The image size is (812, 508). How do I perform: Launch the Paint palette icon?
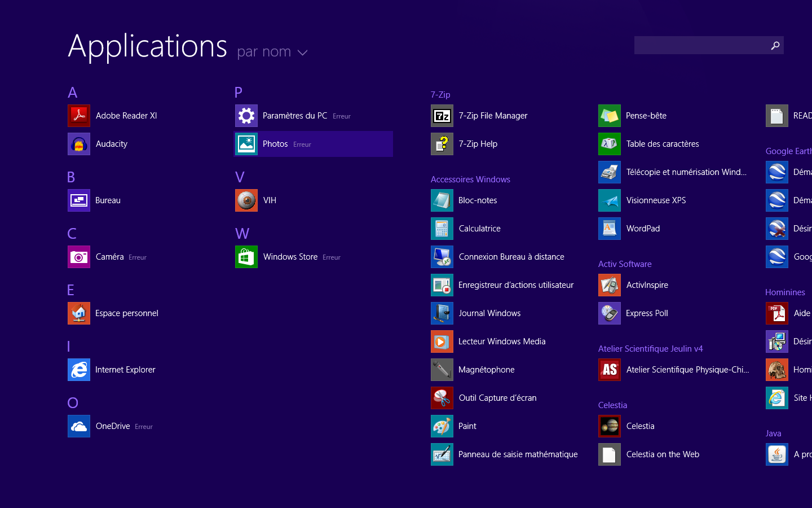(442, 426)
